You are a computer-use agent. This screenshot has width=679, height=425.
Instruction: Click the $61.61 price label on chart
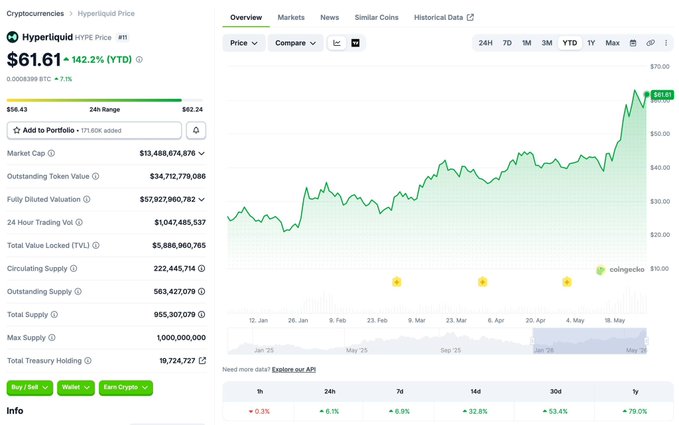coord(662,94)
